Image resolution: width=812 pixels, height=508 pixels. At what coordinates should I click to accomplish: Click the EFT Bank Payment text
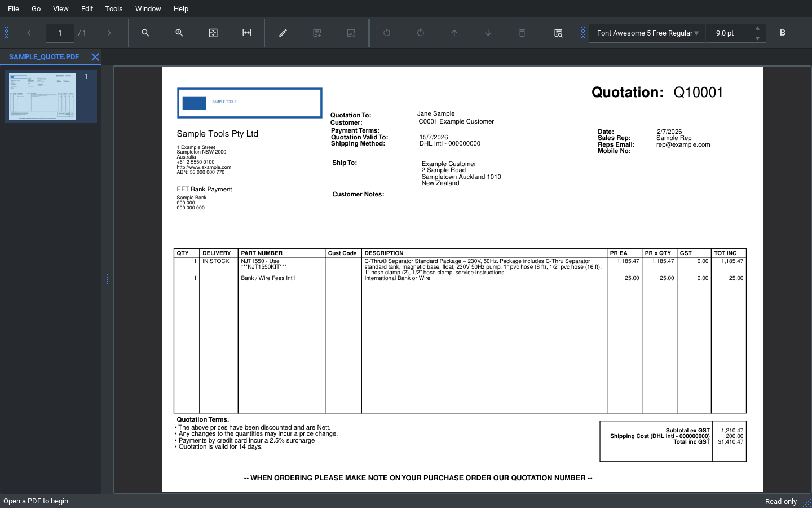click(x=204, y=189)
